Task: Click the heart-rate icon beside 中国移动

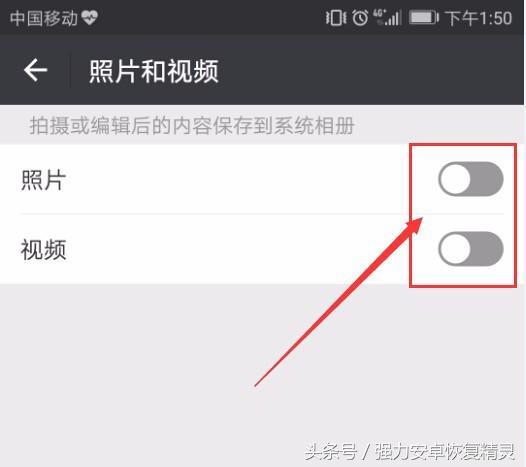Action: [x=89, y=17]
